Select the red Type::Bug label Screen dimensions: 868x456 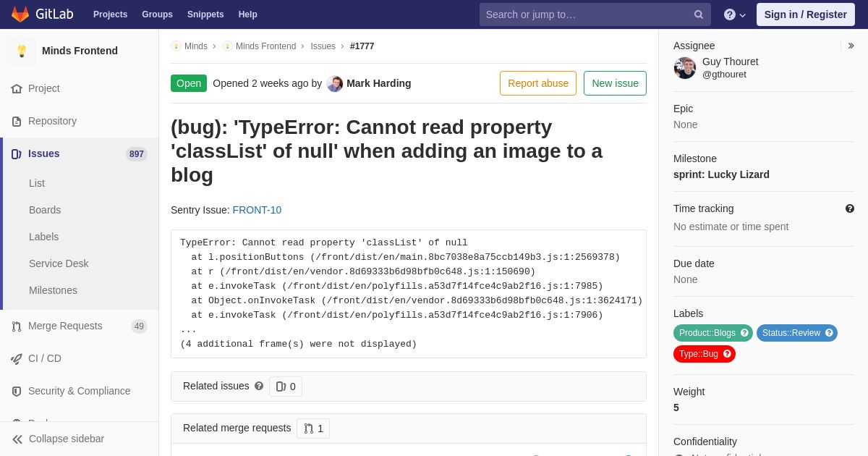point(705,354)
